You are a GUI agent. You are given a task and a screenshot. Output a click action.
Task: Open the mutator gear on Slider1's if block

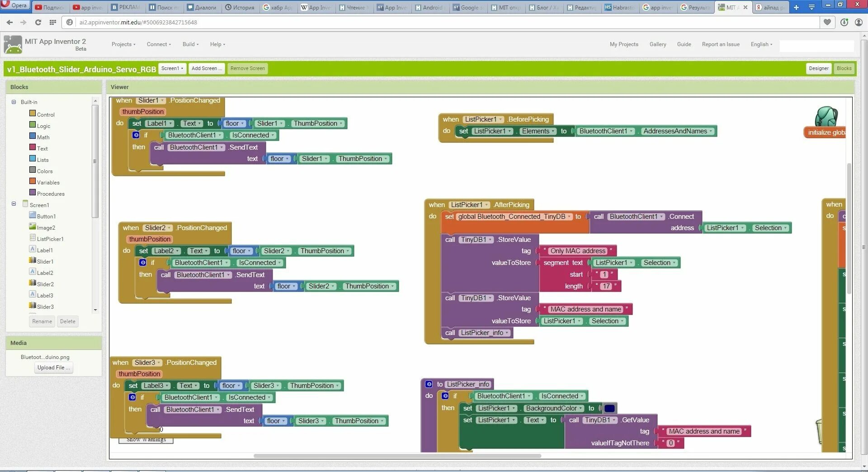(136, 135)
